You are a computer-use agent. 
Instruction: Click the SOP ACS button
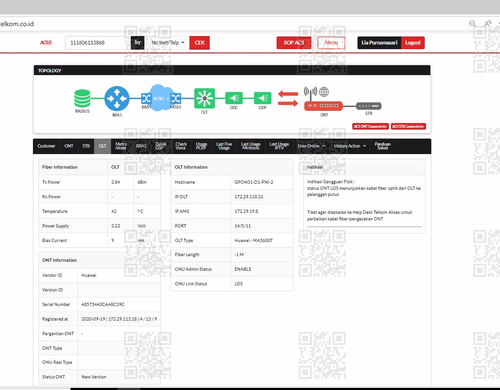pos(294,43)
